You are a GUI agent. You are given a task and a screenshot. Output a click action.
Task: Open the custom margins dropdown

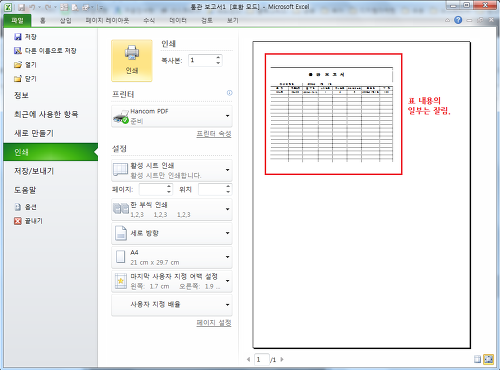pos(172,281)
